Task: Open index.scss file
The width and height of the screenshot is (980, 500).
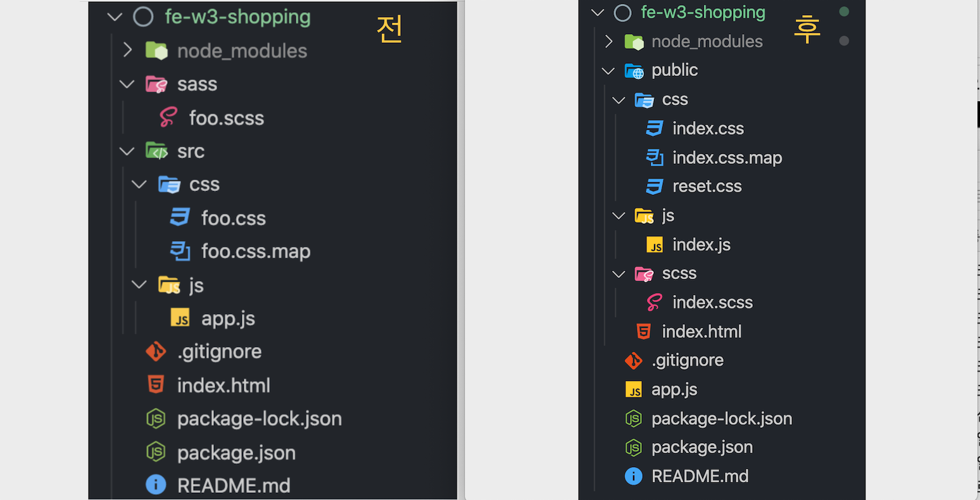Action: coord(712,303)
